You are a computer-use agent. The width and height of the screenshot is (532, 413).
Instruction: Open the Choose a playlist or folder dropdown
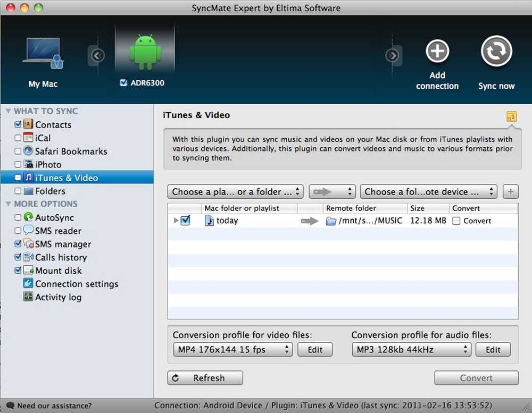click(235, 191)
